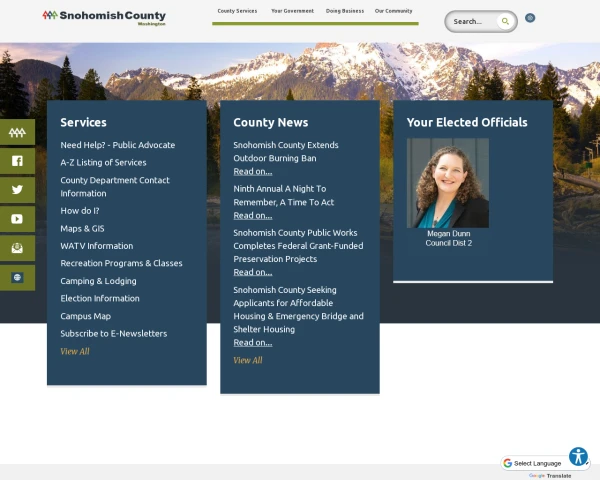This screenshot has width=600, height=480.
Task: Read on about Outdoor Burning Ban
Action: click(x=252, y=171)
